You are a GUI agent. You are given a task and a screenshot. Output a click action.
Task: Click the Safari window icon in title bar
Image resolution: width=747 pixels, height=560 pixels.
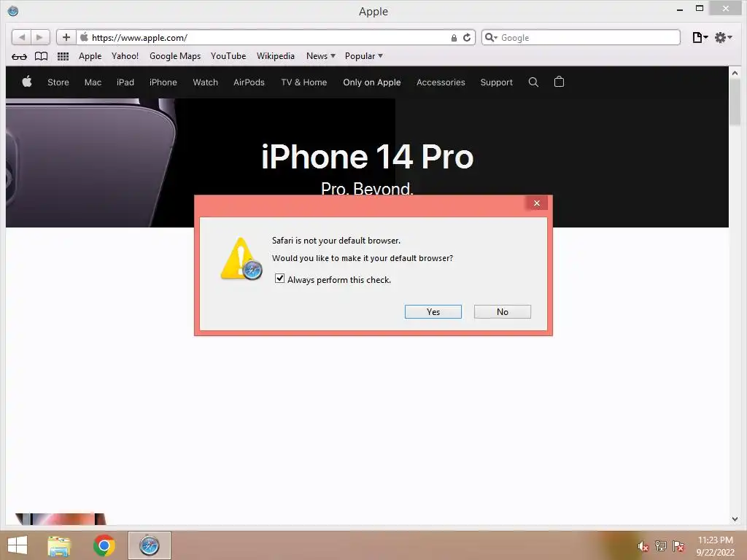pyautogui.click(x=13, y=11)
